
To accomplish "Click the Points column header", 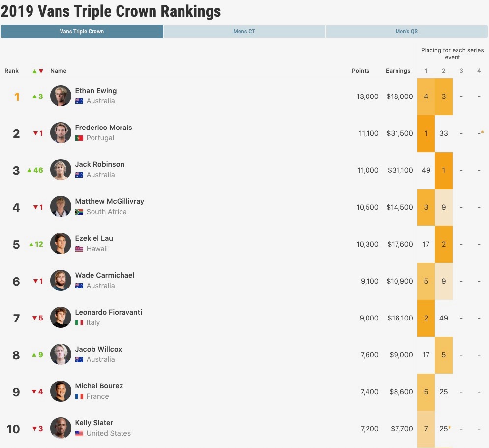I will click(361, 71).
